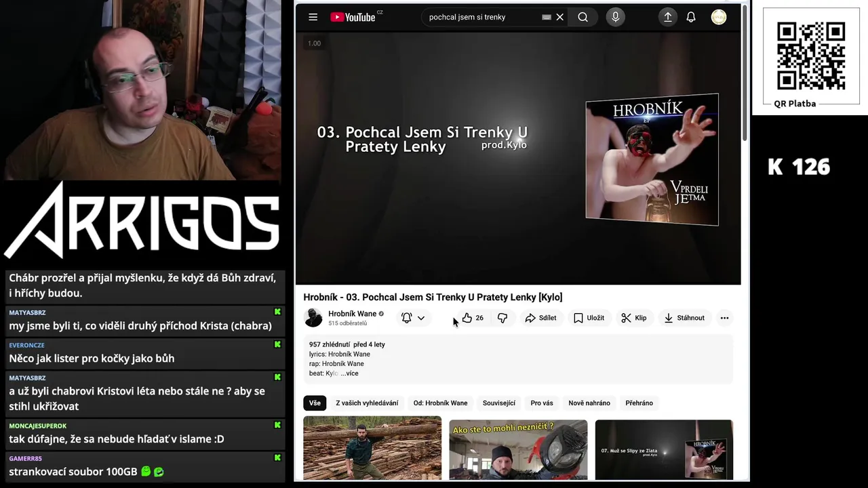This screenshot has height=488, width=868.
Task: Click the green badge beside GAMERR85 message
Action: point(277,457)
